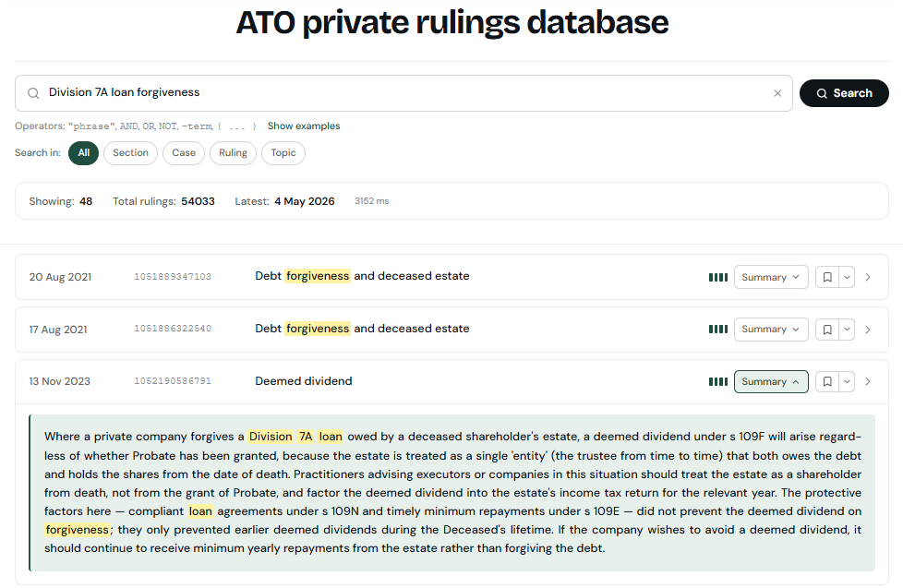Click the Latest date 4 May 2026
Viewport: 903px width, 588px height.
[305, 201]
